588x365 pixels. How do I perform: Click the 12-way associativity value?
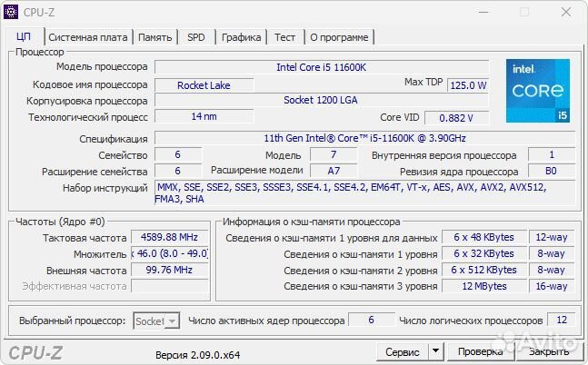552,237
